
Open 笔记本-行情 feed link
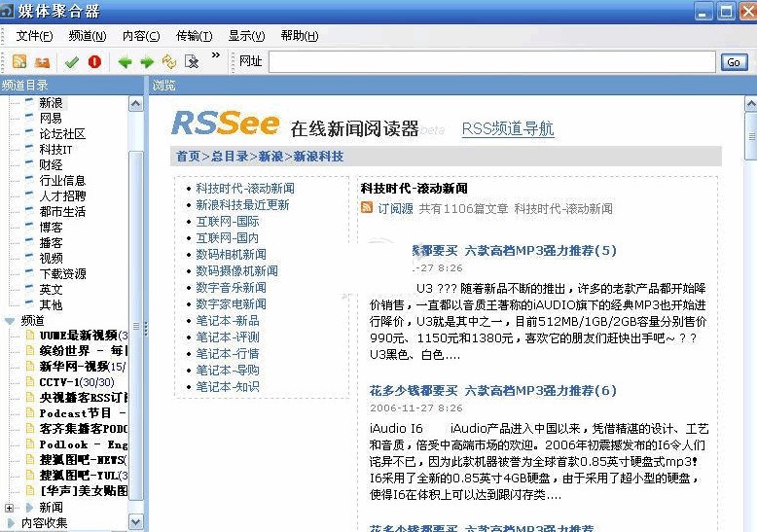228,354
